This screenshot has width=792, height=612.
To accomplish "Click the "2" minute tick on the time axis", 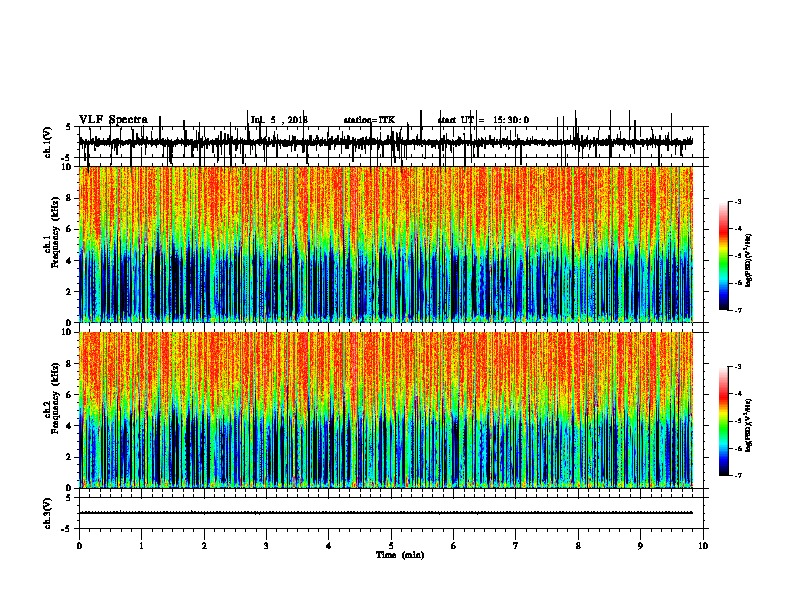I will [204, 546].
